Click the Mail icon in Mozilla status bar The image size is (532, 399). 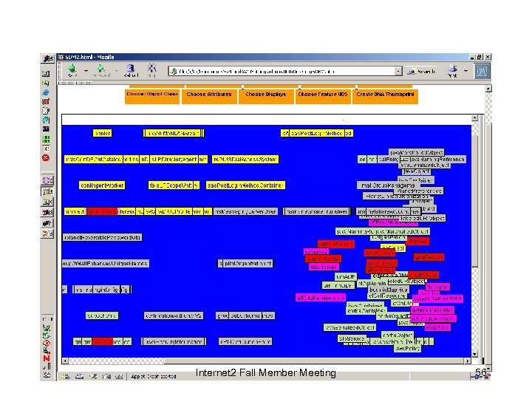(x=79, y=376)
